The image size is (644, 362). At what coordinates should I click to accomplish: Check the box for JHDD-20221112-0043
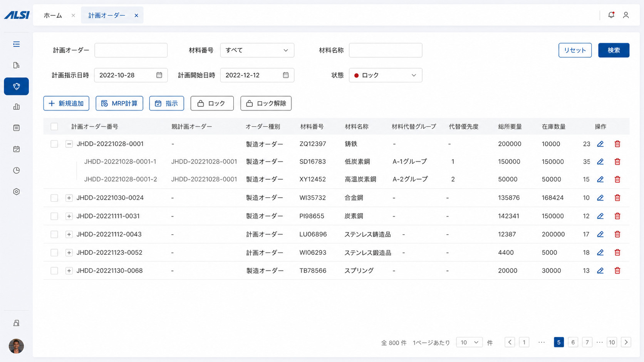click(x=54, y=234)
